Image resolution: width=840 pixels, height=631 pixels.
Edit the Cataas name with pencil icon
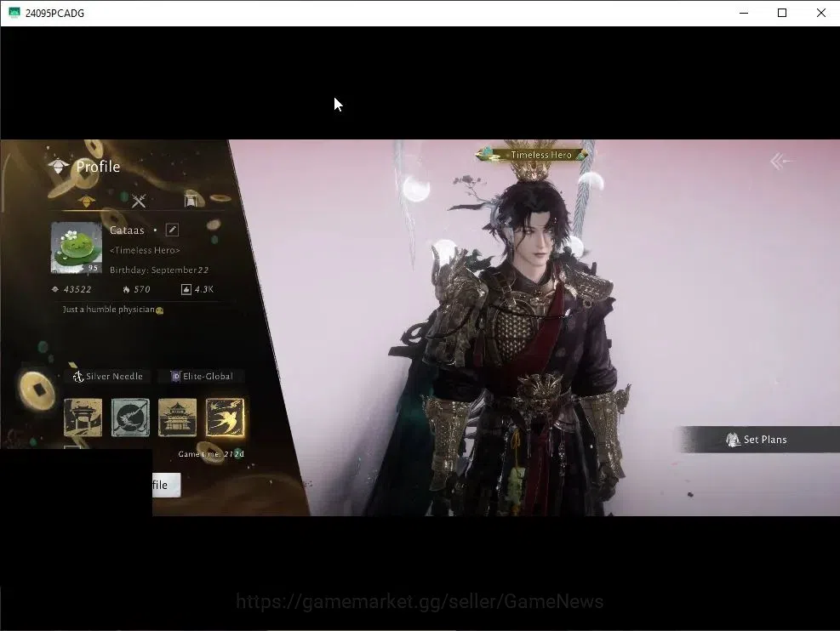click(172, 230)
